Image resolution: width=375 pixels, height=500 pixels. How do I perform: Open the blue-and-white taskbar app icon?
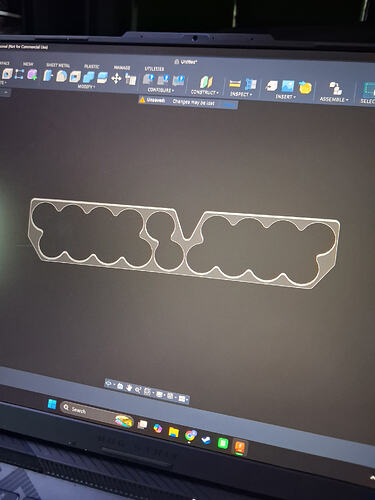coord(206,439)
